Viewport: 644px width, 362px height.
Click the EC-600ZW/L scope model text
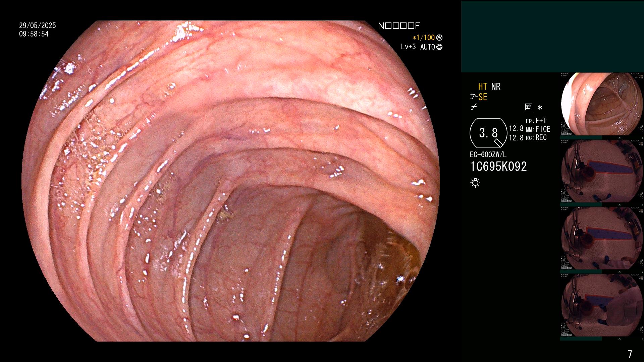[488, 155]
